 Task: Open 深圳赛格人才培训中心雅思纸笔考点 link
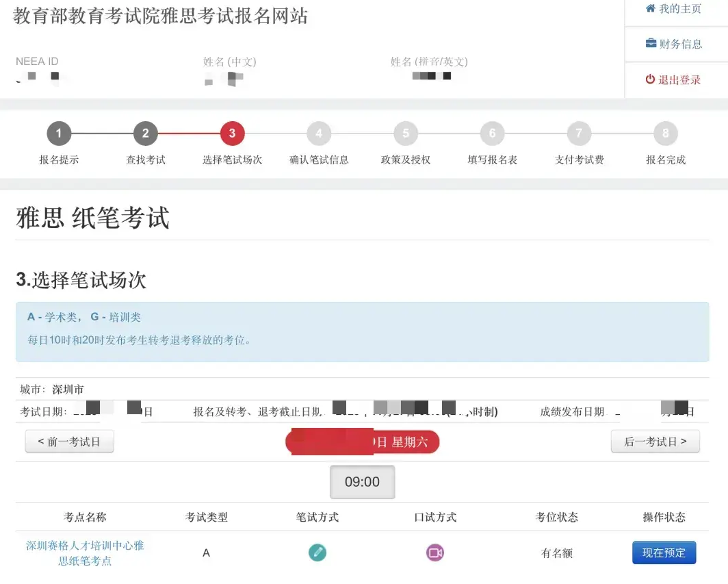point(85,553)
